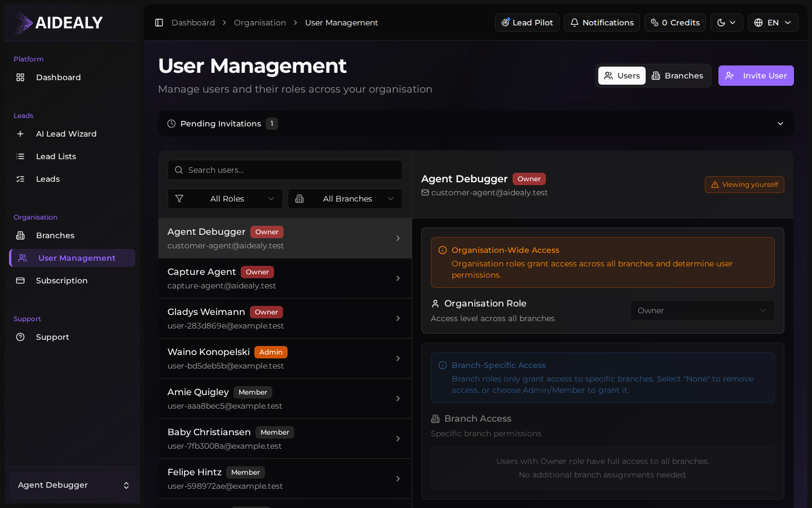
Task: Click the bell notifications icon
Action: tap(575, 23)
